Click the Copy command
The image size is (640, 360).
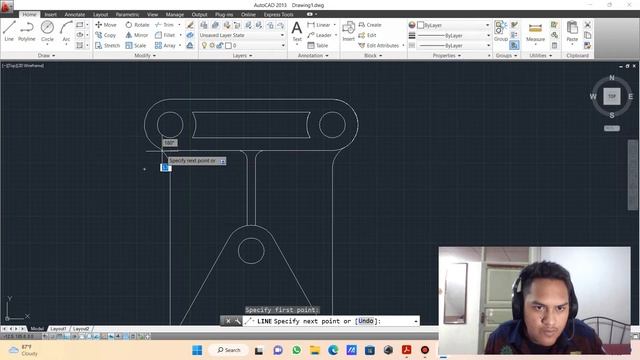pyautogui.click(x=106, y=35)
